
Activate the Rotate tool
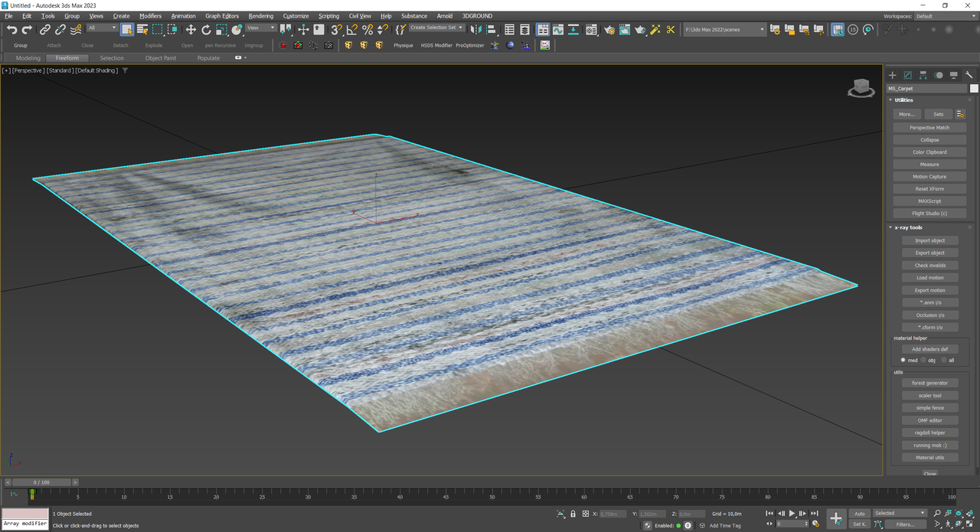206,30
